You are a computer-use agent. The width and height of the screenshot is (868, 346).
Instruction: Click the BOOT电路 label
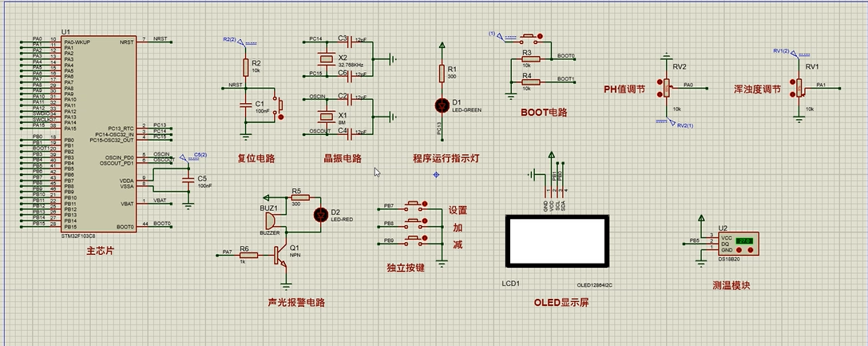click(x=544, y=113)
